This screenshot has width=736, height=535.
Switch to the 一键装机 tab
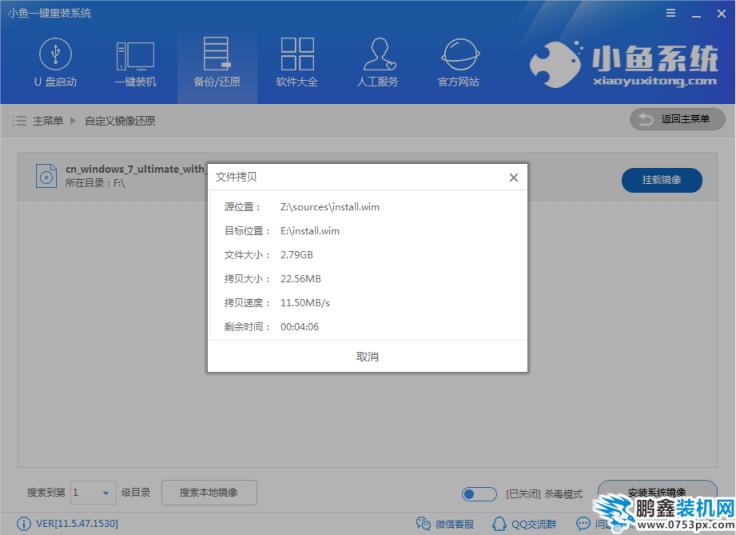click(x=135, y=63)
